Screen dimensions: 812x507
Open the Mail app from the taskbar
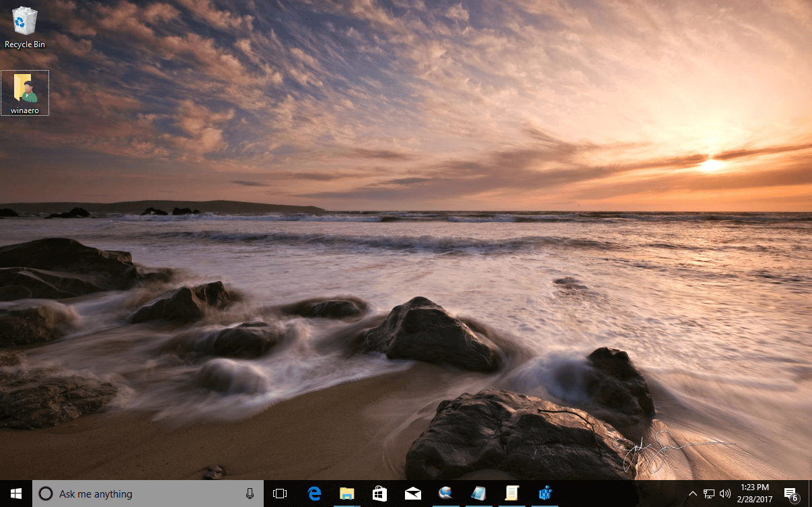[x=412, y=494]
